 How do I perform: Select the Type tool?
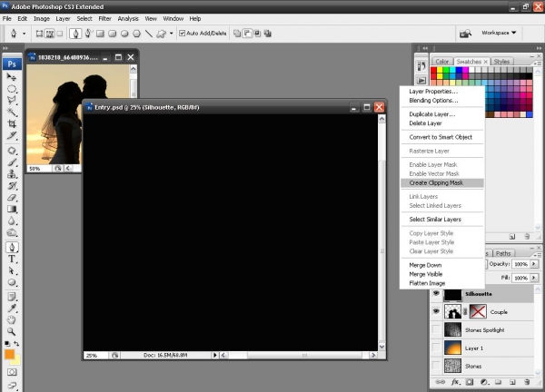(x=12, y=259)
